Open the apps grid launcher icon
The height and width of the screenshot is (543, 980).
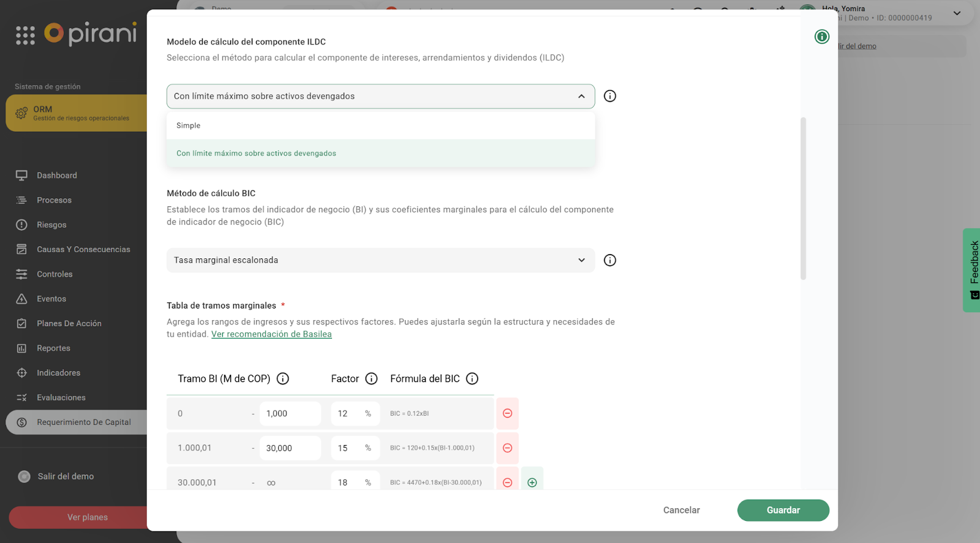tap(25, 36)
